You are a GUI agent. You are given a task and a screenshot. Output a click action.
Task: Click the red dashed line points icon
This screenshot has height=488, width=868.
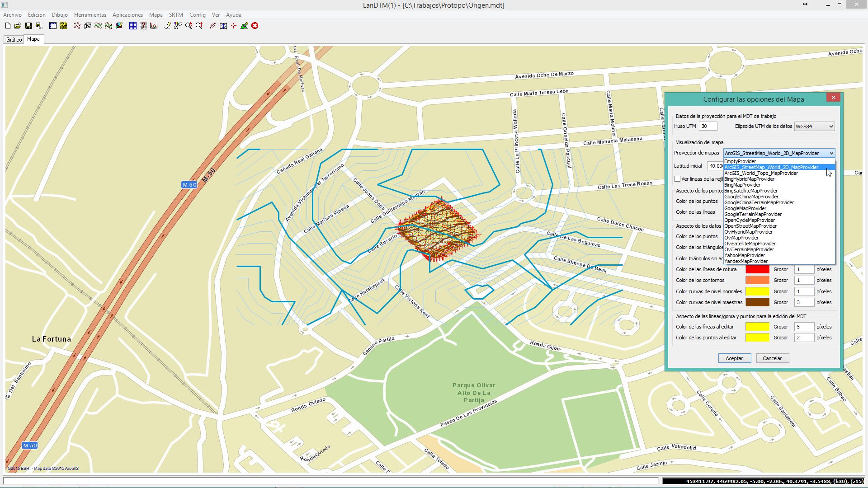click(212, 26)
